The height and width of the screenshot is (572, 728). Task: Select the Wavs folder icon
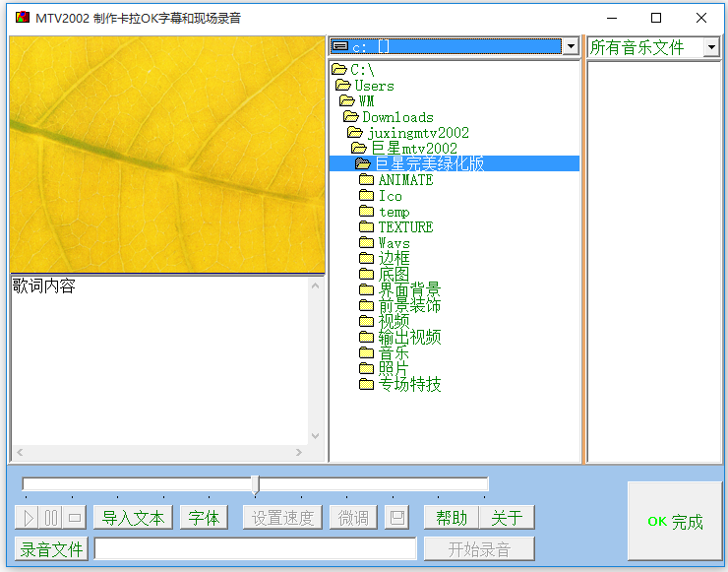[x=367, y=243]
